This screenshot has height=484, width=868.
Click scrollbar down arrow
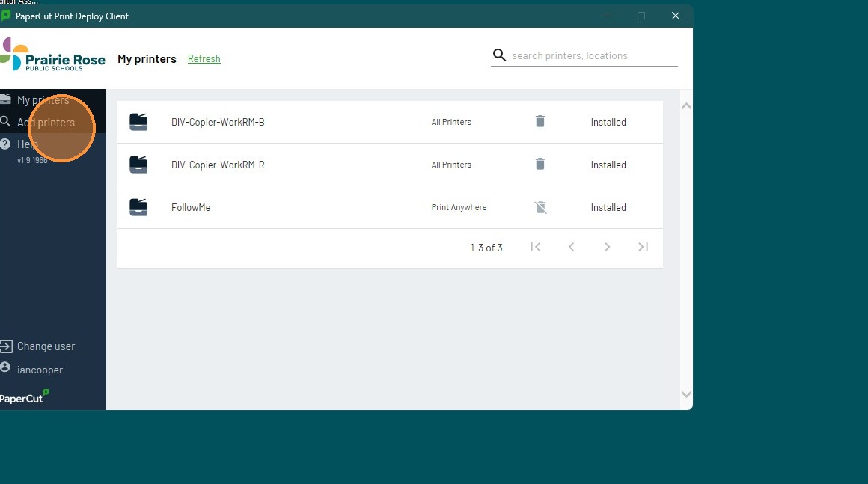(x=686, y=394)
